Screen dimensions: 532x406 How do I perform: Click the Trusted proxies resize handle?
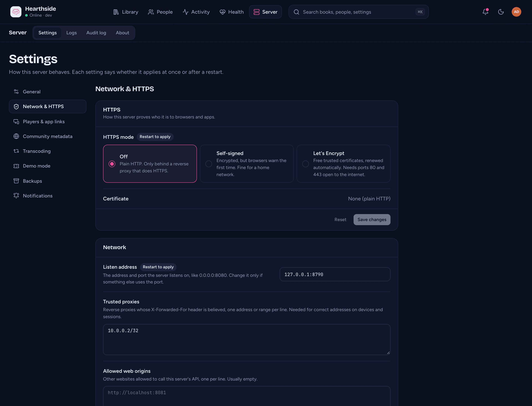pyautogui.click(x=388, y=353)
